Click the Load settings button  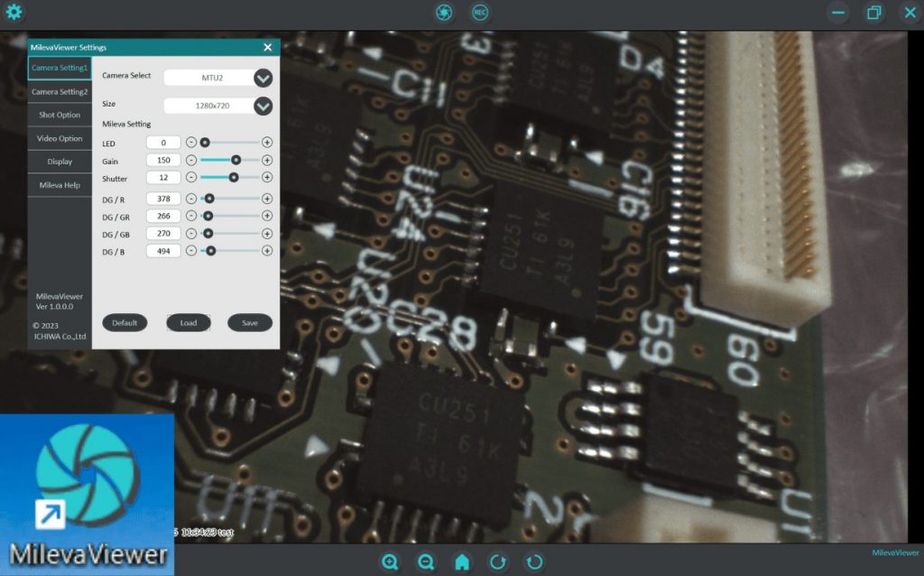189,322
